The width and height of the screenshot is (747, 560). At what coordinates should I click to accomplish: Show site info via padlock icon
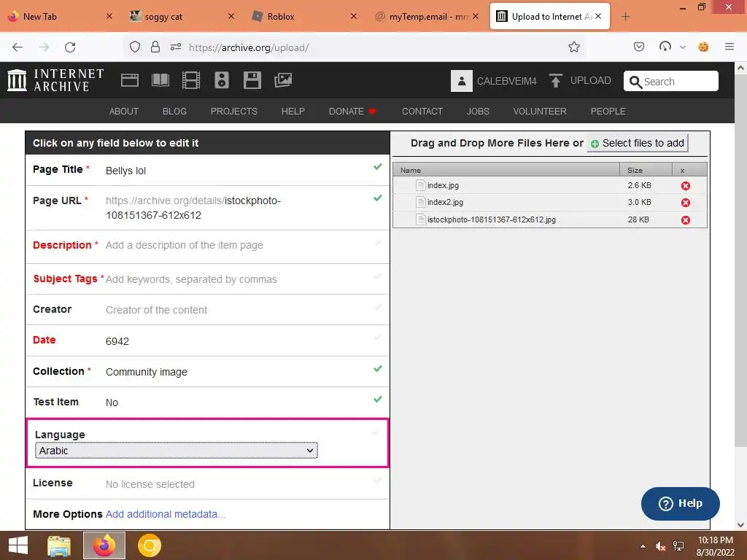pyautogui.click(x=155, y=47)
